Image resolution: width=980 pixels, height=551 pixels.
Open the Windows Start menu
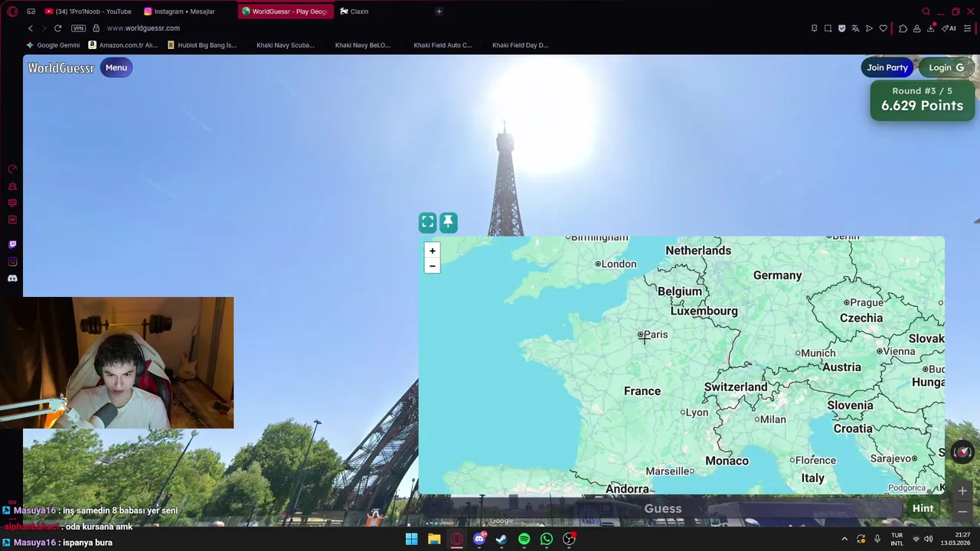411,539
